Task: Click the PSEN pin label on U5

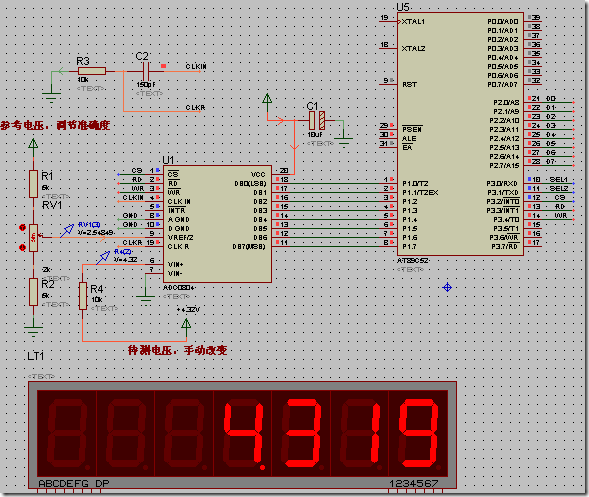Action: click(x=412, y=130)
